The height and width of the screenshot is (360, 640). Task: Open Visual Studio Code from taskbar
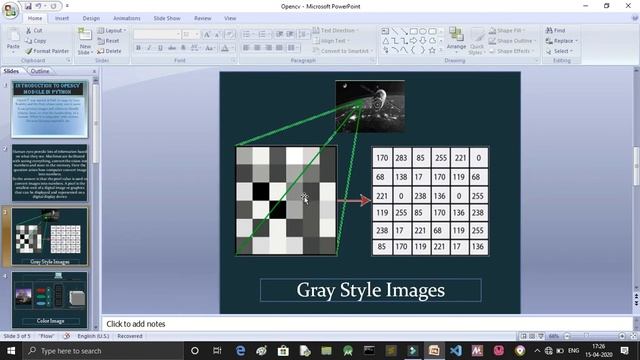point(456,351)
